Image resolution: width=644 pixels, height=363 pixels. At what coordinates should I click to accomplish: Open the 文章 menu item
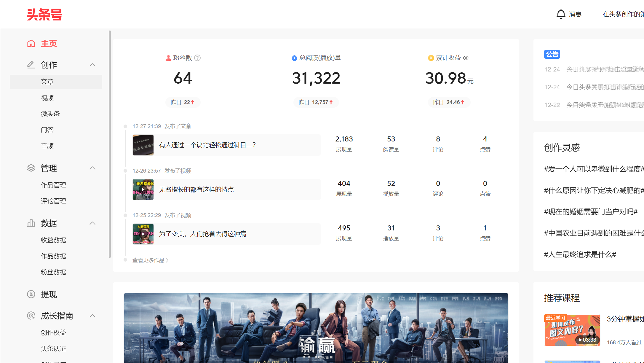[47, 81]
